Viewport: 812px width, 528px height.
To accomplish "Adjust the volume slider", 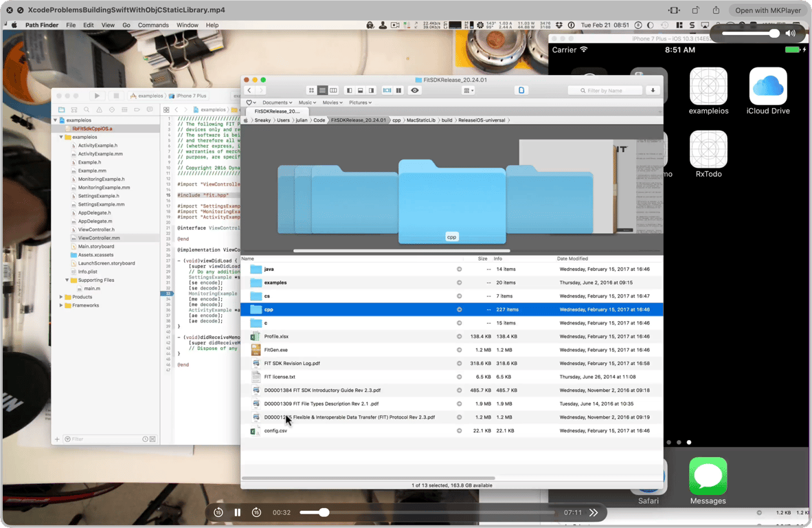I will 750,33.
